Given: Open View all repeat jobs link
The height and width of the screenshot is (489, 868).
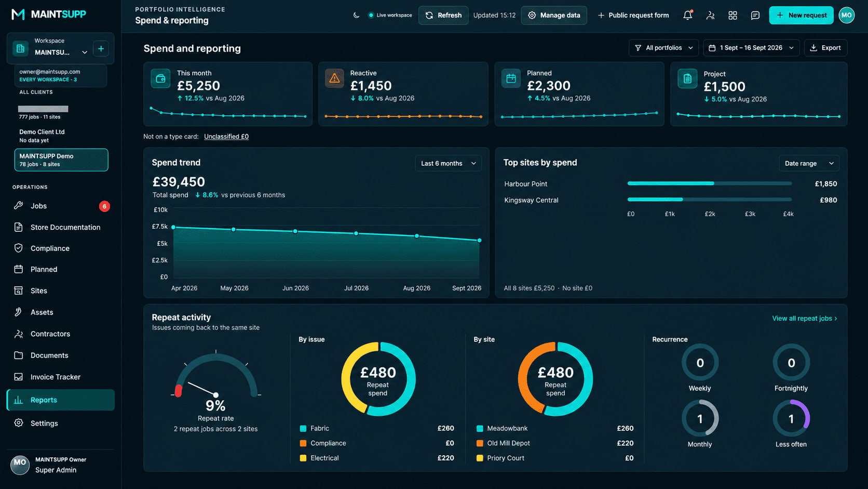Looking at the screenshot, I should pos(805,319).
